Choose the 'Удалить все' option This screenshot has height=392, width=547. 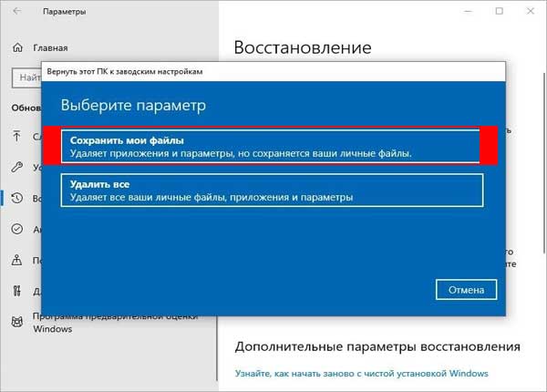(272, 190)
